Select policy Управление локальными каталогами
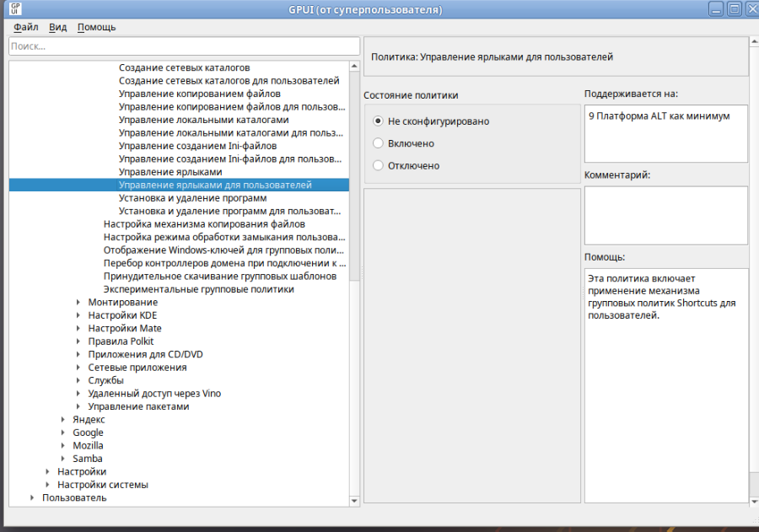759x532 pixels. [204, 120]
